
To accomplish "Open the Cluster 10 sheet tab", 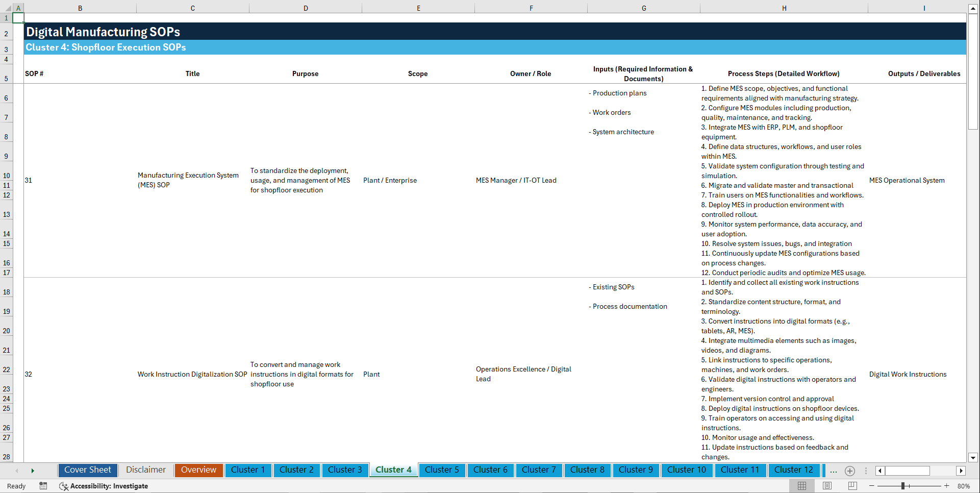I will (687, 470).
